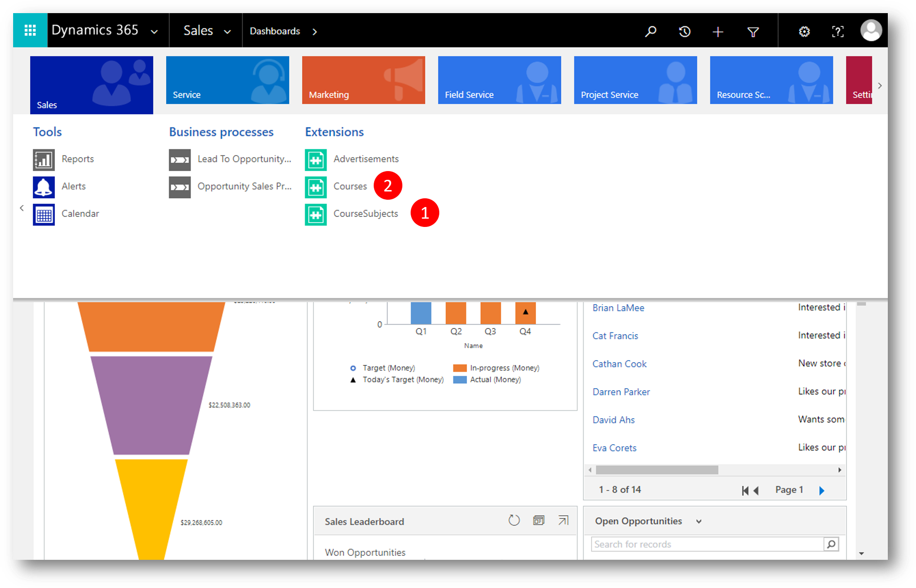Screen dimensions: 916x588
Task: Go to first page of list
Action: [745, 490]
